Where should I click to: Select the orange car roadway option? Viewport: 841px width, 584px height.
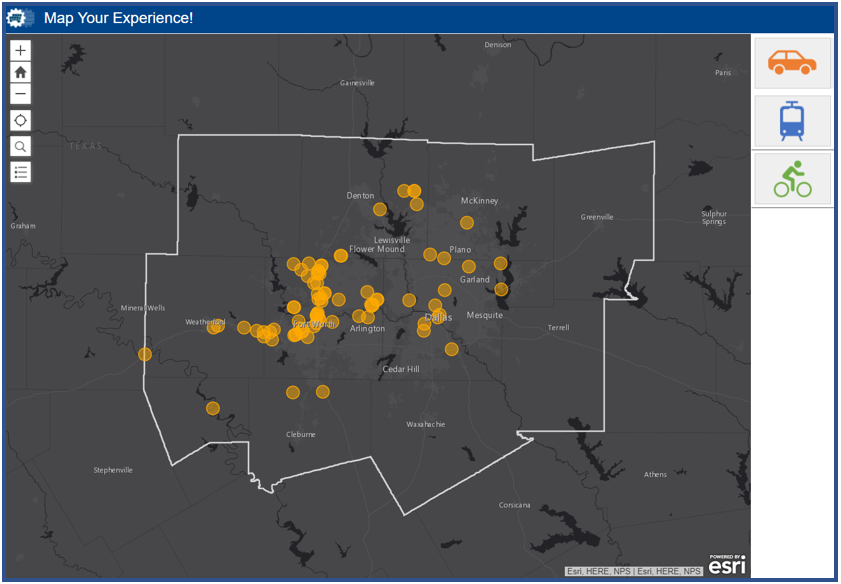coord(792,64)
